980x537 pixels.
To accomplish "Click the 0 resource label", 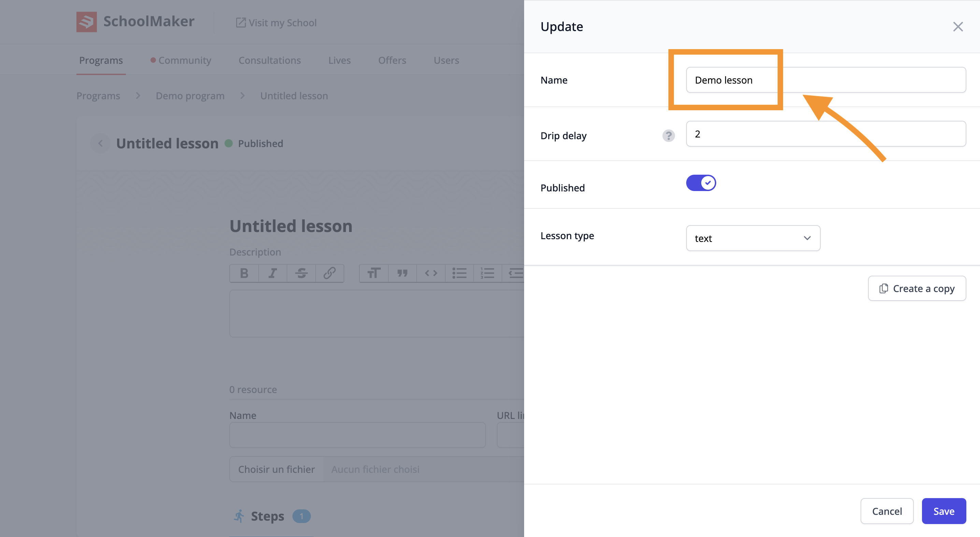I will coord(253,390).
